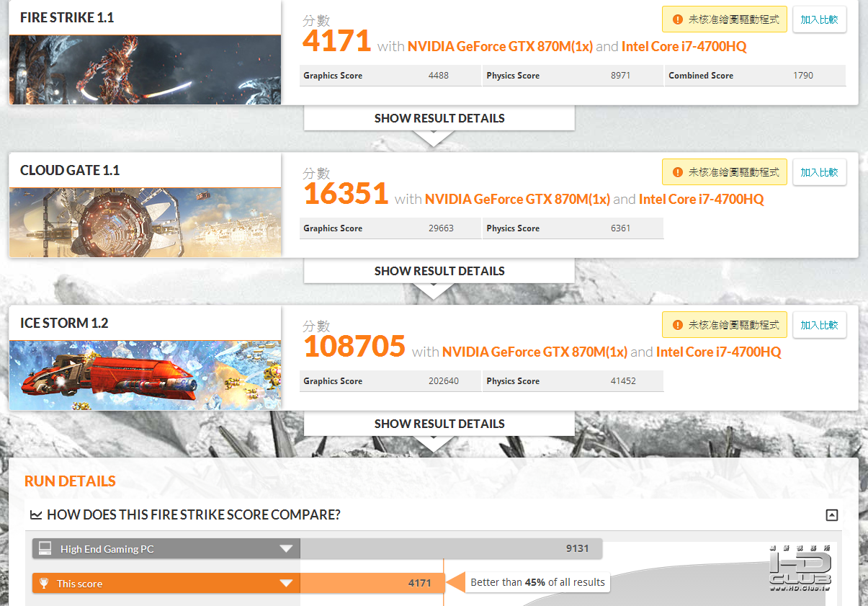Screen dimensions: 868x606
Task: Click the High End Gaming PC bar value 9131
Action: pyautogui.click(x=577, y=548)
